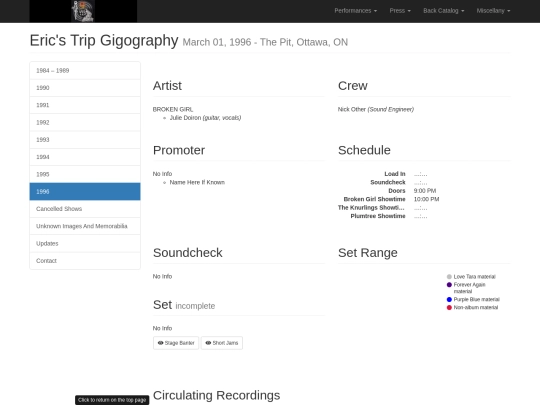Open the Contact page link
540x405 pixels.
[85, 261]
